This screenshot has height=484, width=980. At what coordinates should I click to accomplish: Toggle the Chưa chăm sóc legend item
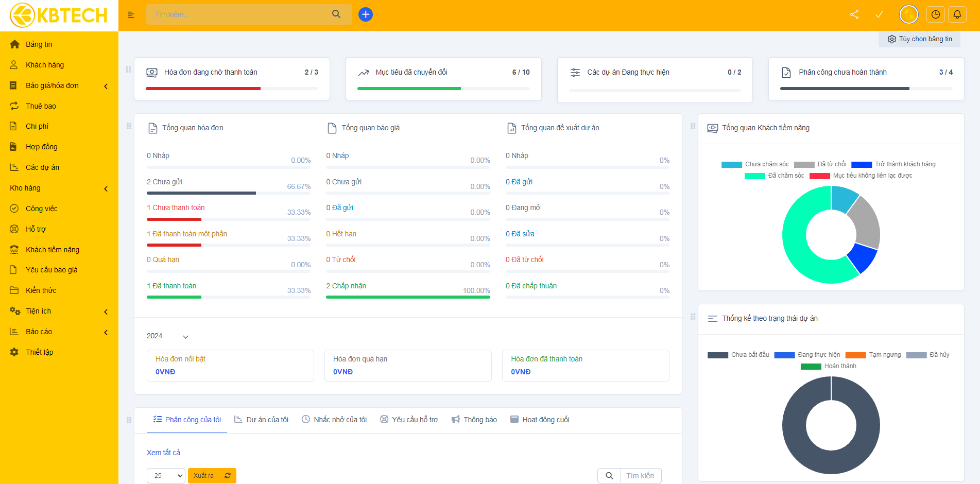755,164
